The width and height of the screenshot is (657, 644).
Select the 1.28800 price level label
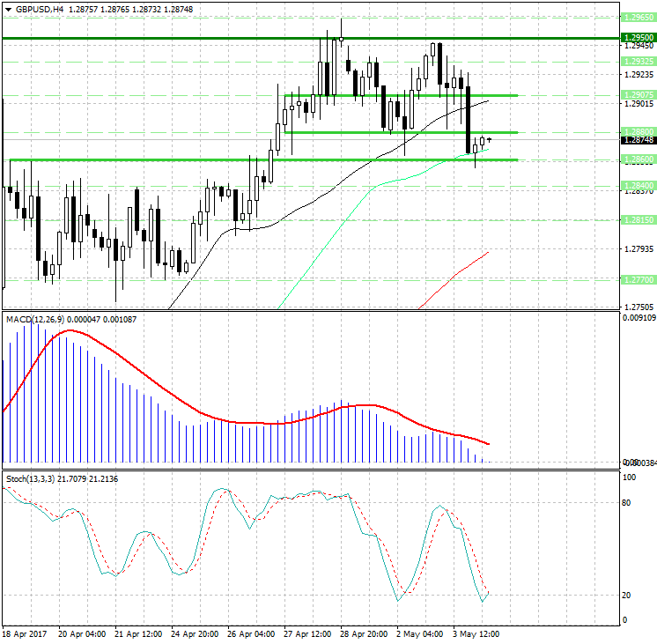click(637, 130)
